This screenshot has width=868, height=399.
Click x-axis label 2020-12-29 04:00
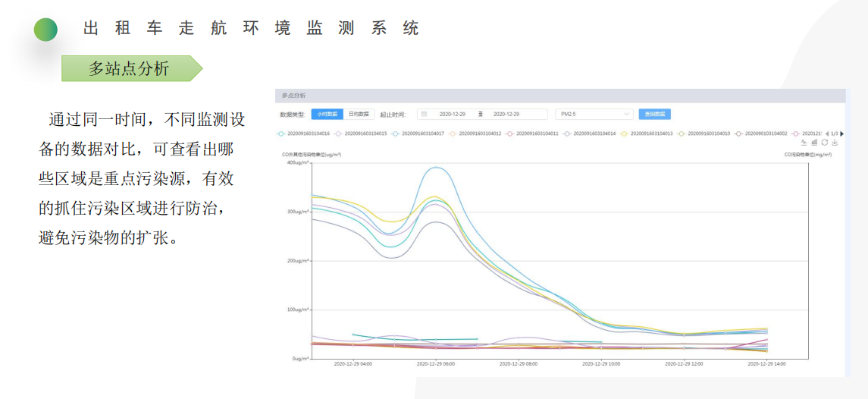(352, 365)
